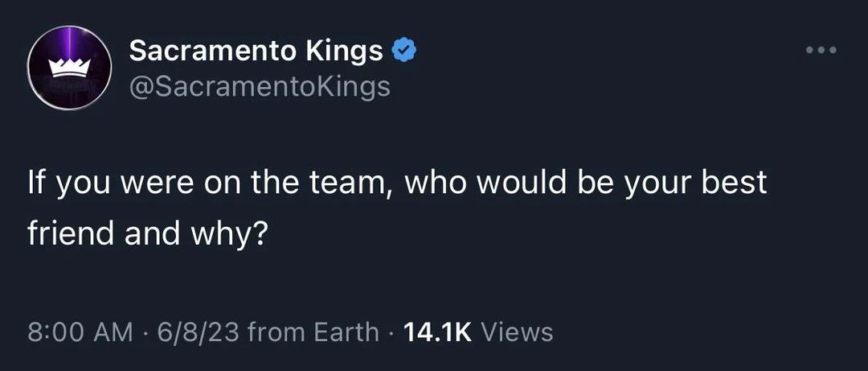Click the word "would" in the tweet

tap(522, 183)
